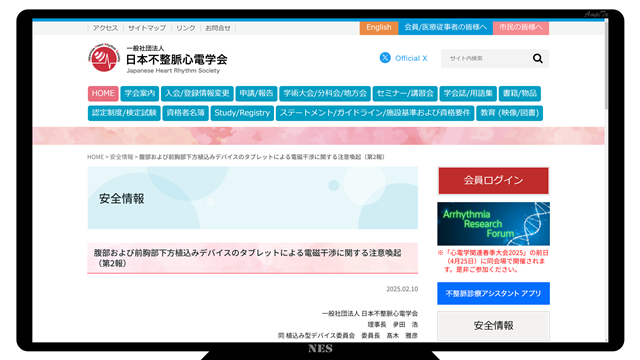
Task: Click the page's vertical scrollbar
Action: (x=606, y=180)
